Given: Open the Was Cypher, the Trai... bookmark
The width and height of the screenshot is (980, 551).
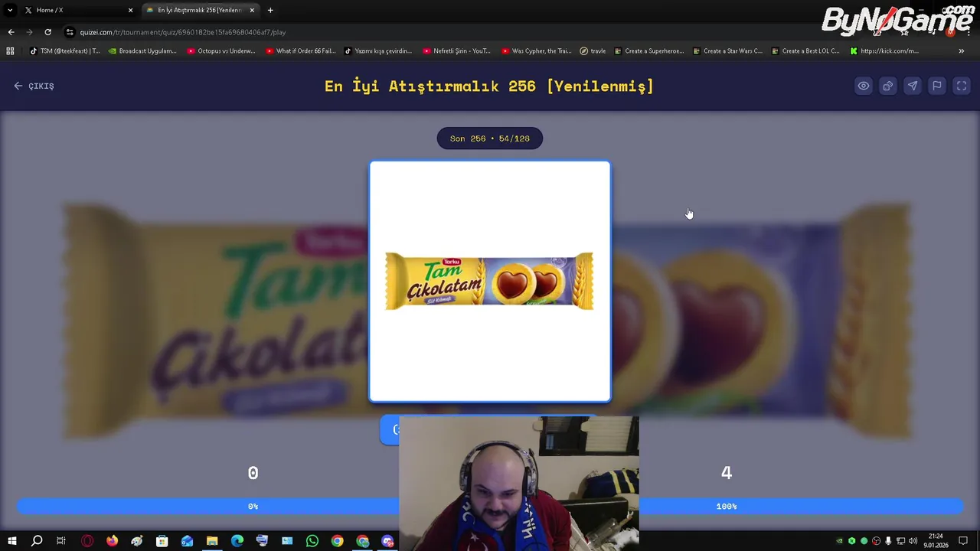Looking at the screenshot, I should tap(536, 51).
